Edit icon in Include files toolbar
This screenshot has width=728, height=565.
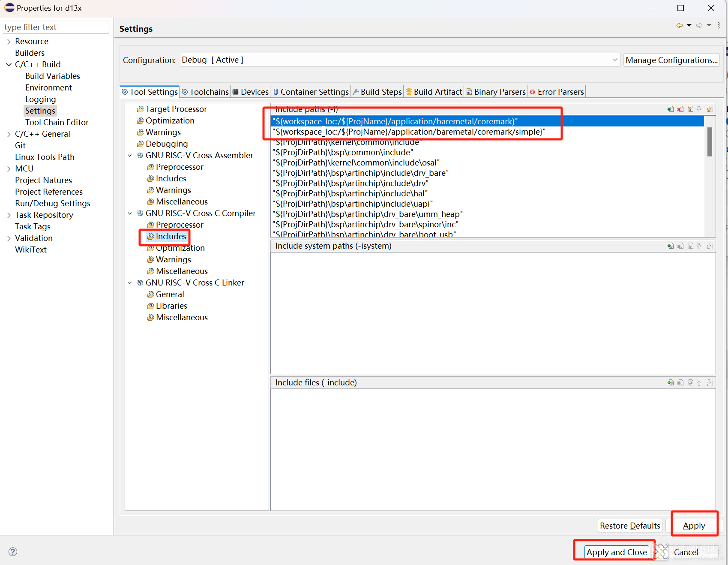(690, 382)
